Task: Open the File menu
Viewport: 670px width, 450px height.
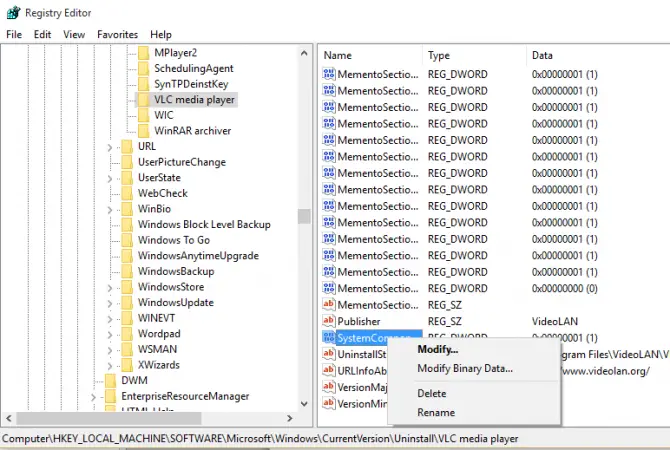Action: (x=14, y=35)
